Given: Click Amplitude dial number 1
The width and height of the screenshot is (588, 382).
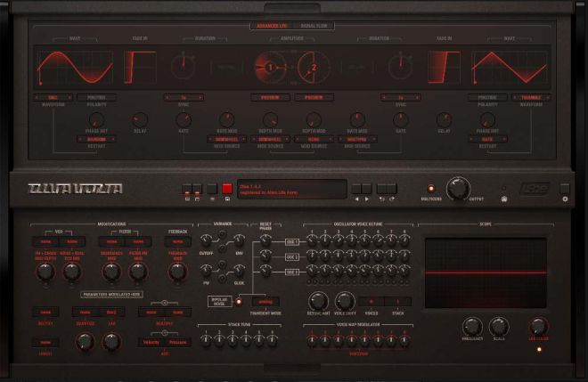Looking at the screenshot, I should 270,68.
